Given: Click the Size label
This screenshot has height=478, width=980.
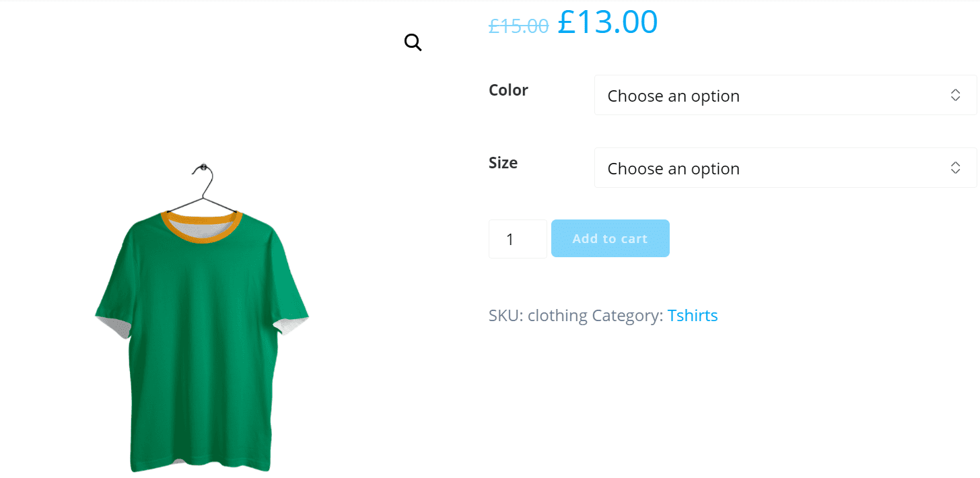Looking at the screenshot, I should (x=503, y=162).
